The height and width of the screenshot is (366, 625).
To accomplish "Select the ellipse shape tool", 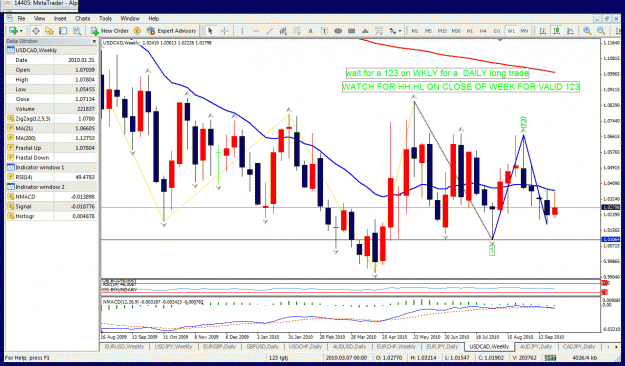I will tap(338, 31).
